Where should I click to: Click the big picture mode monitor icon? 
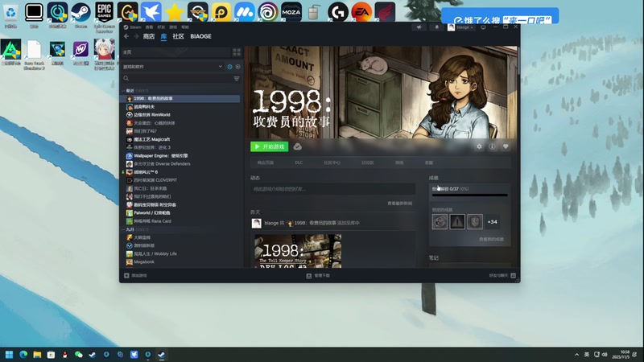tap(484, 27)
